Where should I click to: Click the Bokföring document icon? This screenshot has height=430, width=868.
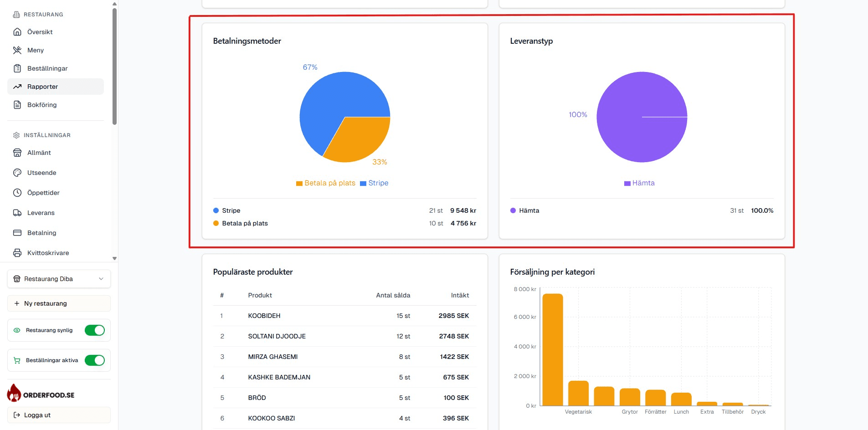click(17, 105)
